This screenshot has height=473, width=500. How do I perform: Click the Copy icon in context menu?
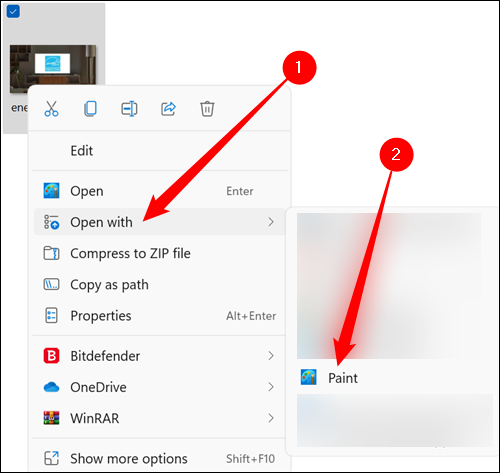pyautogui.click(x=90, y=109)
